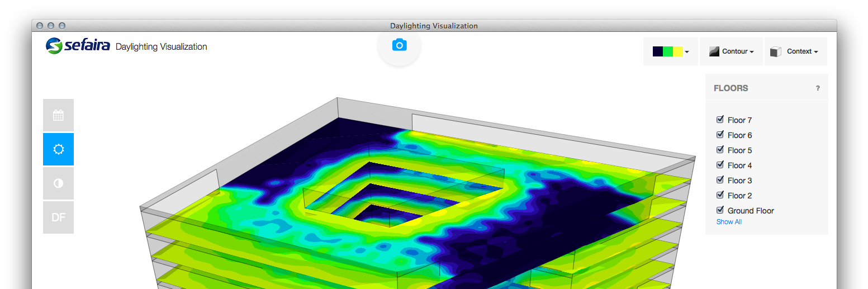The width and height of the screenshot is (868, 289).
Task: Select the DF daylight factor button
Action: click(x=58, y=217)
